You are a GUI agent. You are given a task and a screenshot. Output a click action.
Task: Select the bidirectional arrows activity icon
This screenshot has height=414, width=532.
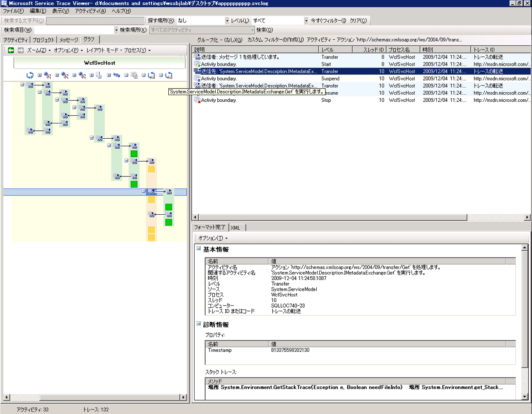117,75
